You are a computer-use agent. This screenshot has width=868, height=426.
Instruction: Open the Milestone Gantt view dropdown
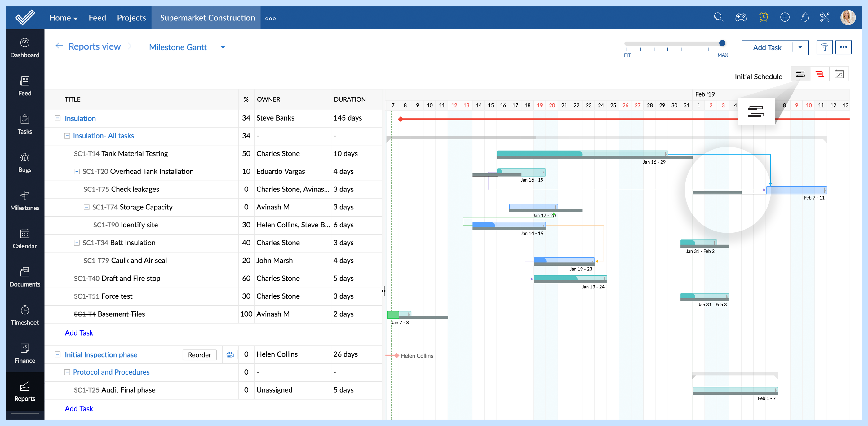(x=223, y=47)
